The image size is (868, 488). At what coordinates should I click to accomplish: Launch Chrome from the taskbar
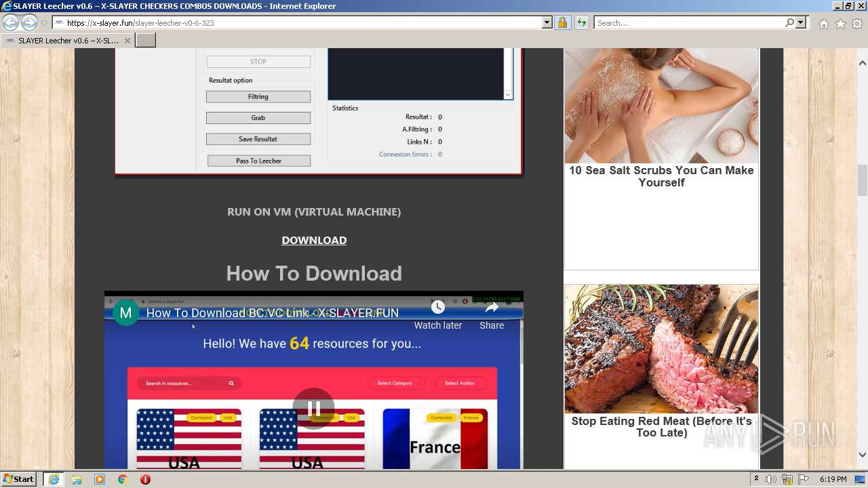pos(122,479)
